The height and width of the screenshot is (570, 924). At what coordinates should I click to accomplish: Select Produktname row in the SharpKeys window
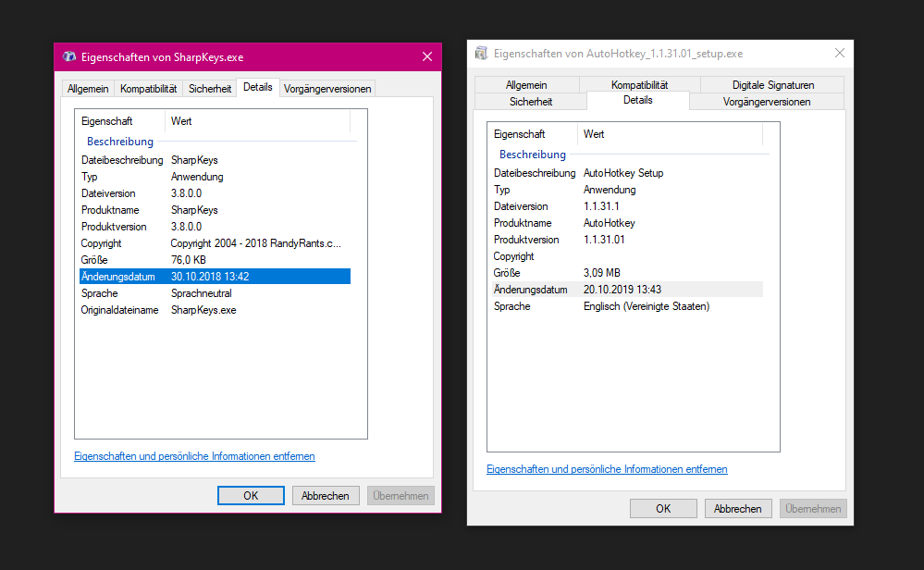click(x=216, y=210)
